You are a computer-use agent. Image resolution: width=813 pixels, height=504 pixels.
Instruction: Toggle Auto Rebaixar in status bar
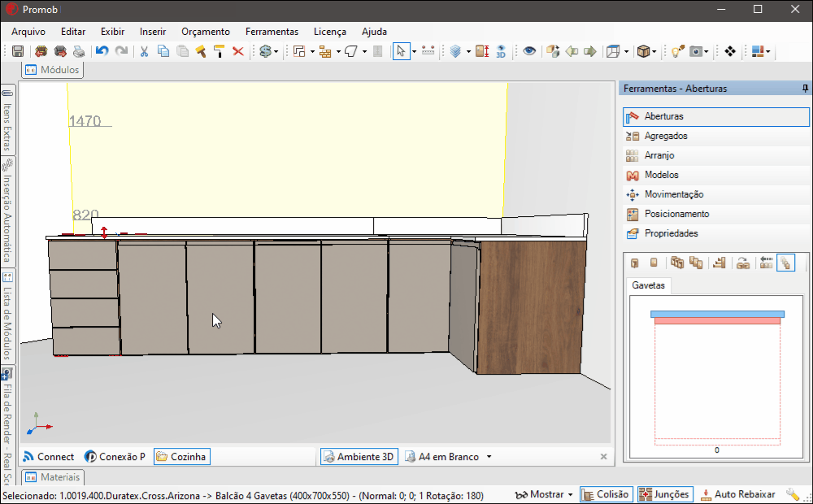coord(738,495)
